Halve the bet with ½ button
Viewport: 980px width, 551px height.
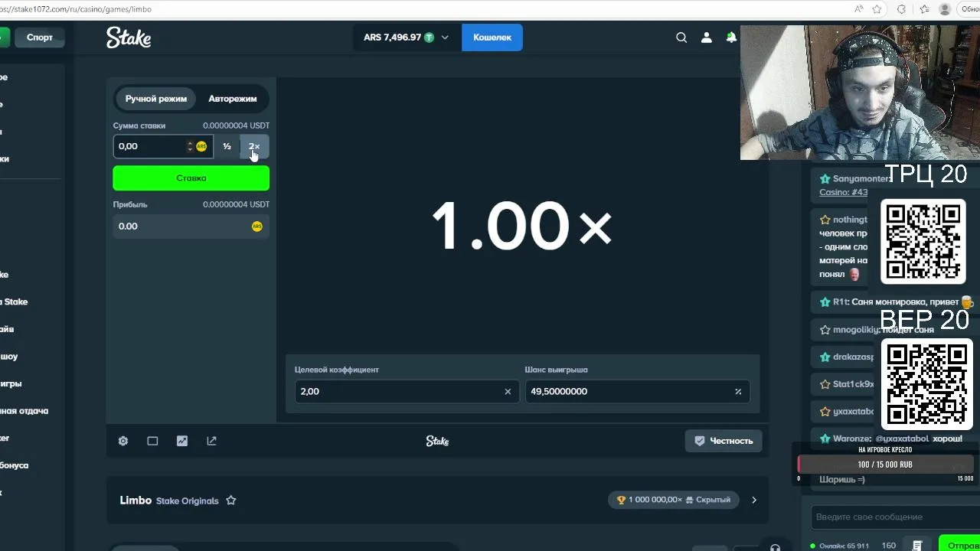(227, 146)
